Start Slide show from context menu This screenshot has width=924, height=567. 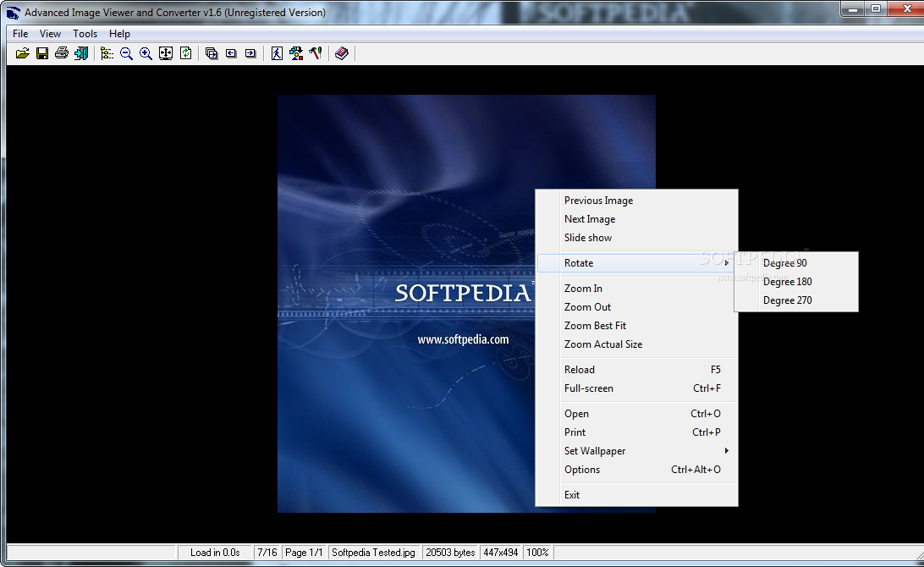pos(637,238)
